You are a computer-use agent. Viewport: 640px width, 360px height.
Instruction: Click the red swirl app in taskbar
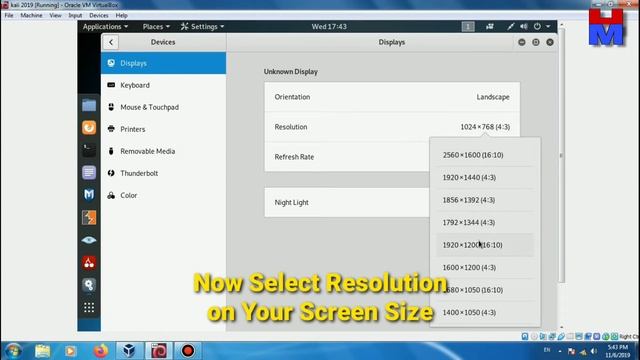(x=159, y=351)
